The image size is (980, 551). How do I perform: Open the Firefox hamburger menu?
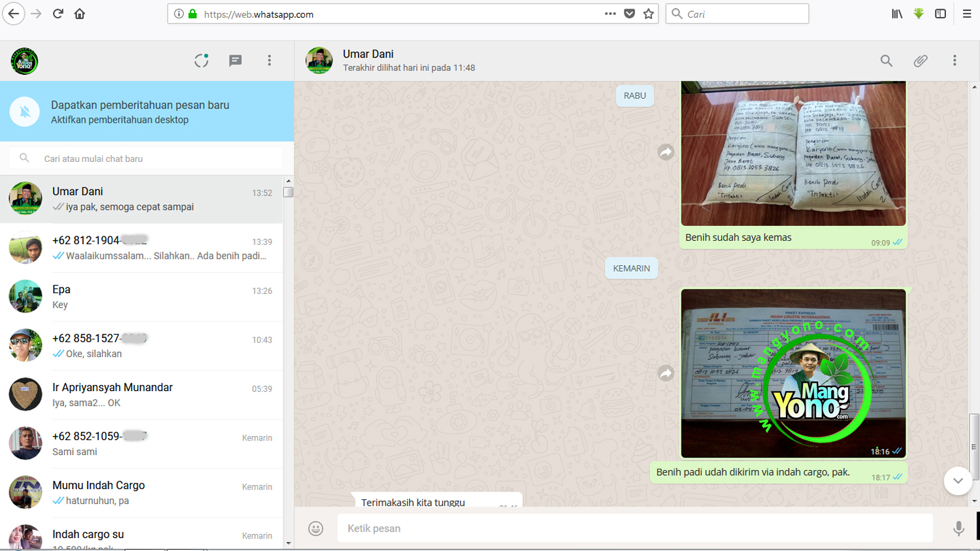tap(968, 13)
